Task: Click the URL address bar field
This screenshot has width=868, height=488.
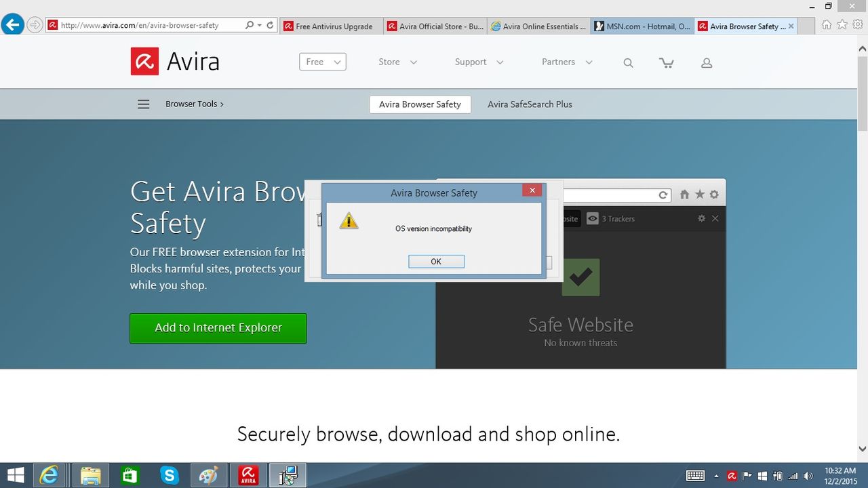Action: [149, 25]
